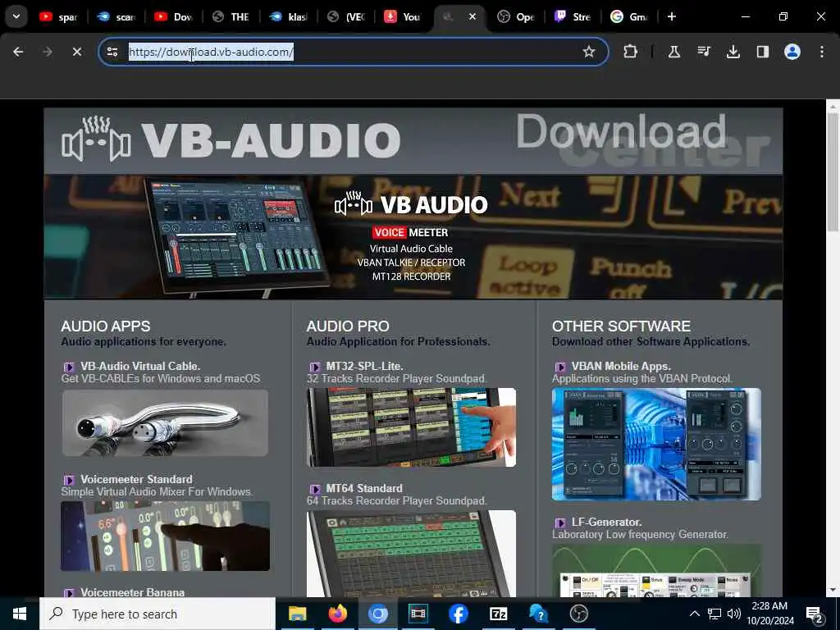Open File Explorer from the taskbar
The image size is (840, 630).
[x=297, y=614]
